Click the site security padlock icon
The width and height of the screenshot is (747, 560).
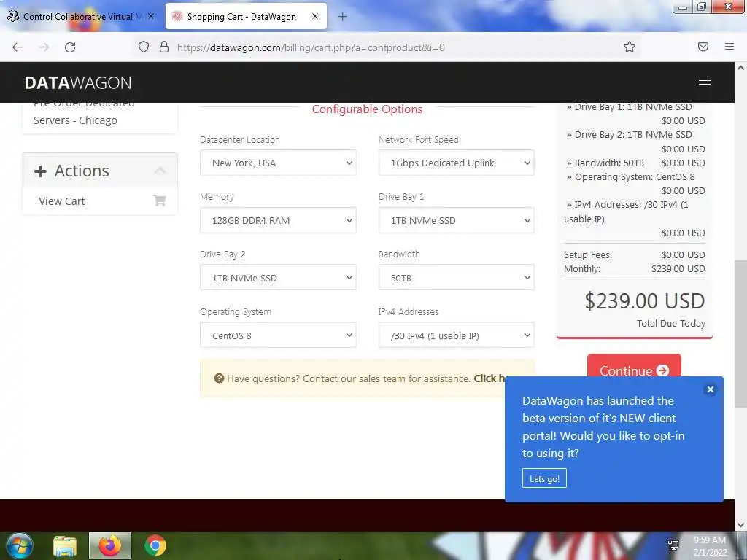pyautogui.click(x=164, y=47)
